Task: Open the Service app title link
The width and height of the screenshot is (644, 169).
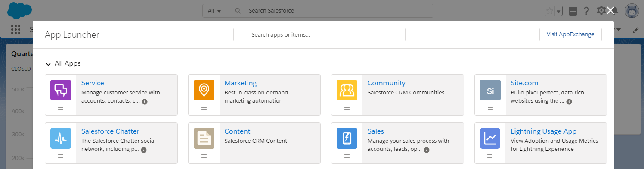Action: point(93,83)
